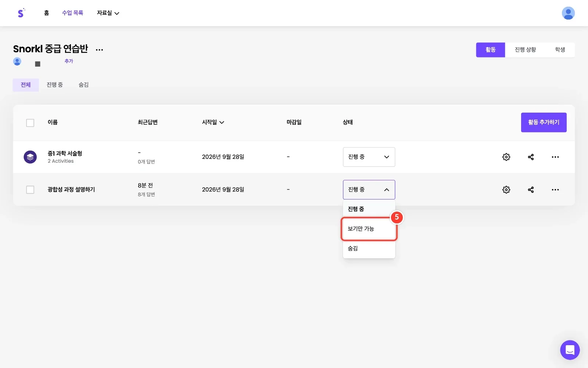Select 숨김 in the status dropdown list
The height and width of the screenshot is (368, 588).
tap(369, 248)
